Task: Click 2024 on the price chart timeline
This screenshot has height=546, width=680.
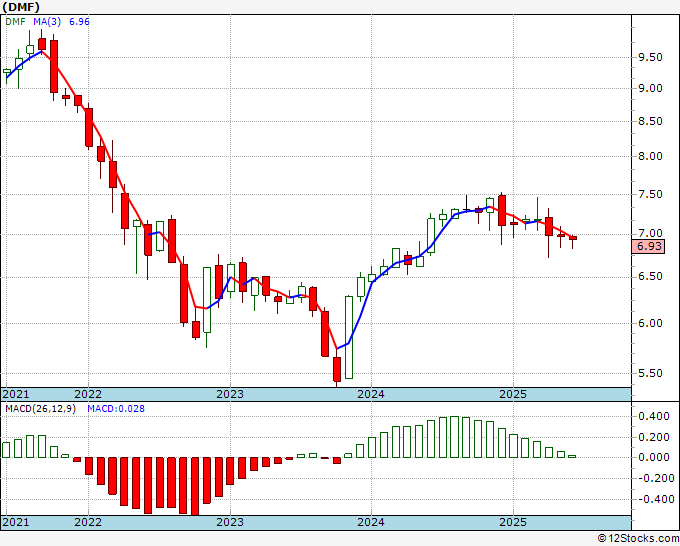Action: (x=371, y=394)
